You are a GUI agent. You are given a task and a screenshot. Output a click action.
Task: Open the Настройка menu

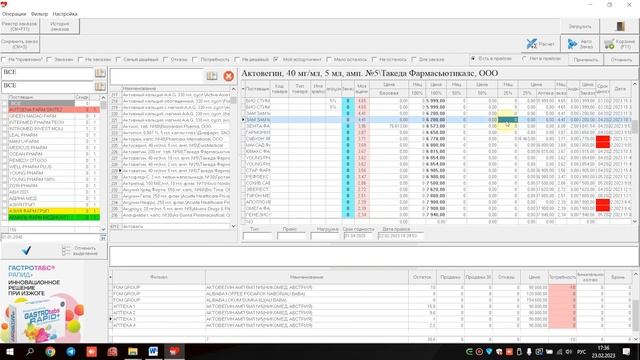65,14
